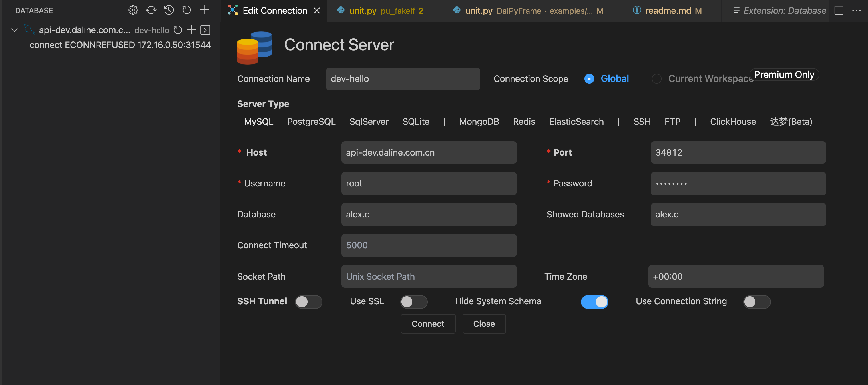Select PostgreSQL server type
Viewport: 868px width, 385px height.
click(x=311, y=122)
